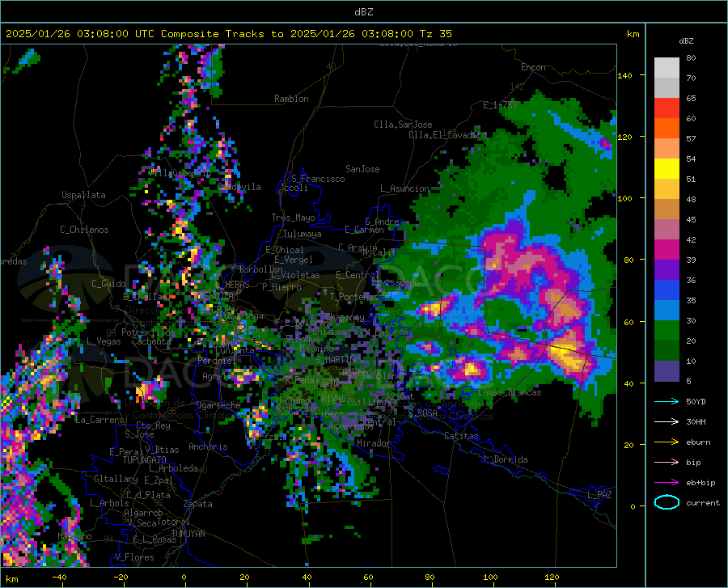Image resolution: width=728 pixels, height=588 pixels.
Task: Click the 'Anchoris' map label
Action: point(208,446)
